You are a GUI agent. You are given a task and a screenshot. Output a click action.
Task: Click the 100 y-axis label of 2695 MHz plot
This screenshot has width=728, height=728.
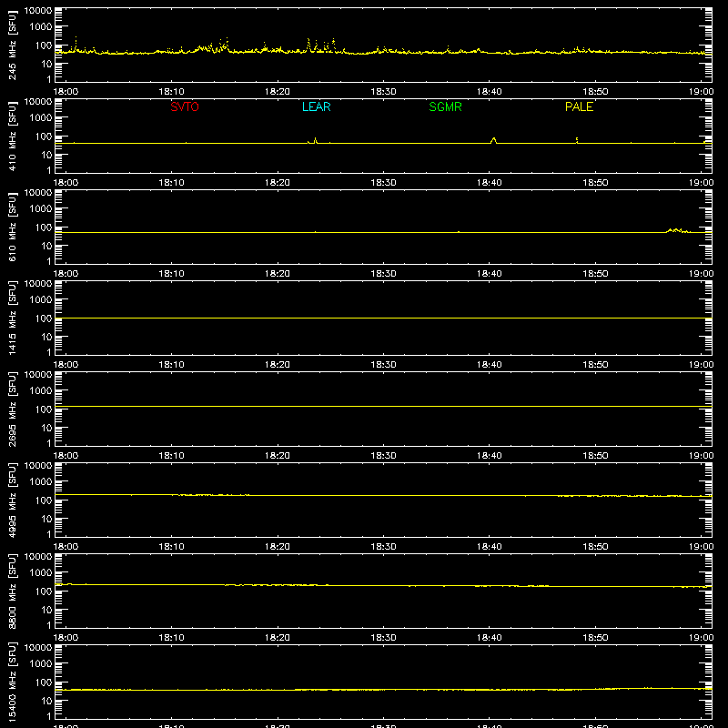44,409
